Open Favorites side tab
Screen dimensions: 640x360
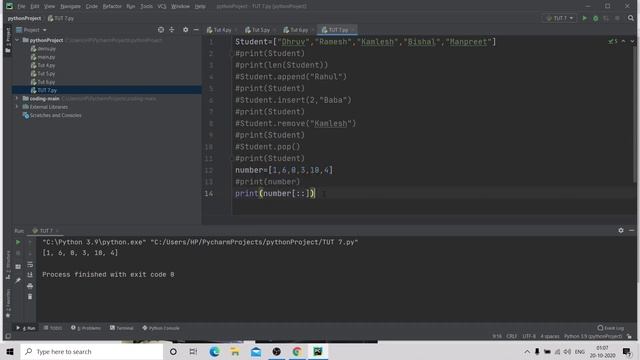pyautogui.click(x=8, y=303)
